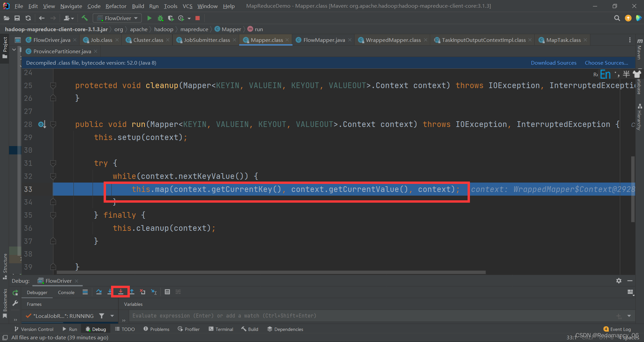This screenshot has width=644, height=342.
Task: Open the FlowDriver run configuration dropdown
Action: click(x=117, y=18)
